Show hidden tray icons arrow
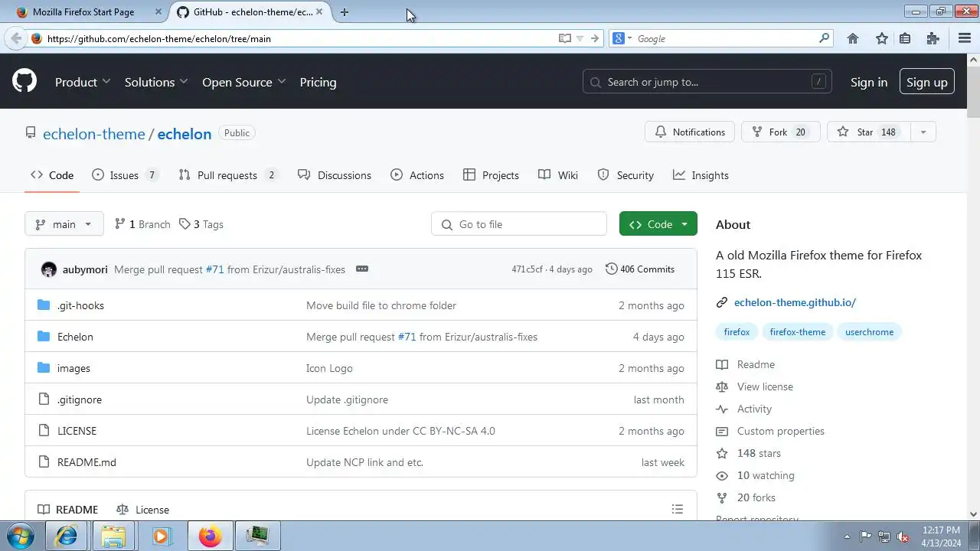 click(x=847, y=536)
